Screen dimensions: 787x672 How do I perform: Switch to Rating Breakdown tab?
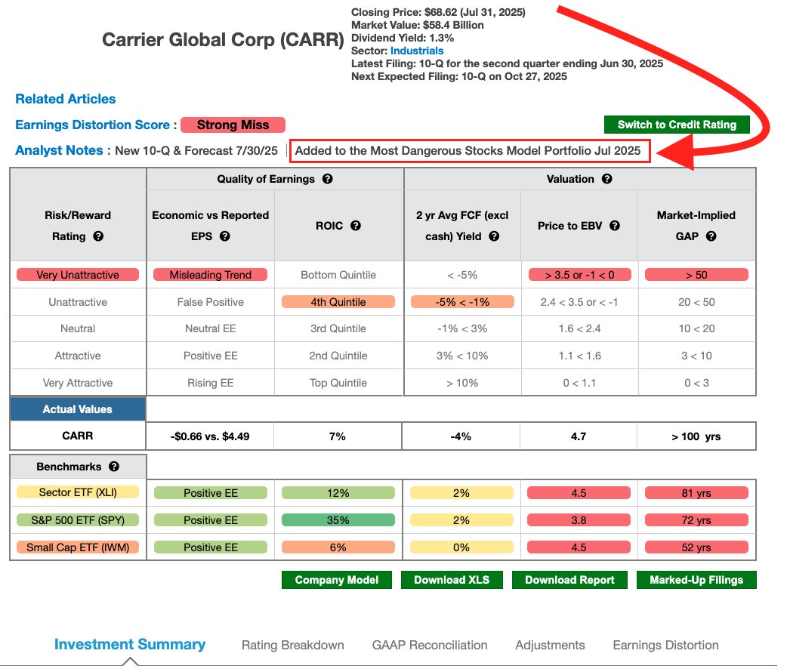point(292,645)
